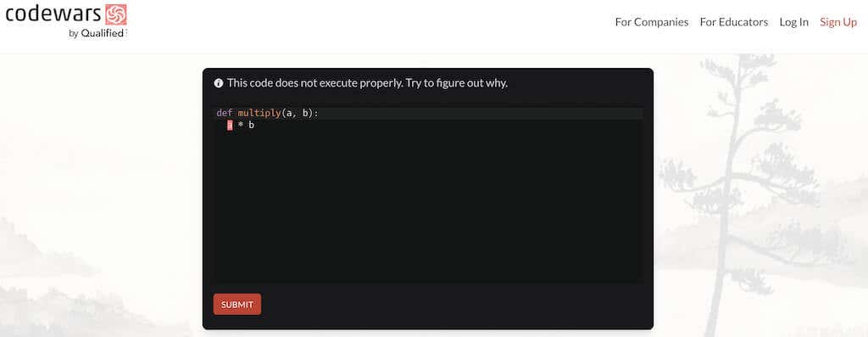Click the 'def' keyword in the editor
The image size is (868, 337).
pyautogui.click(x=224, y=113)
